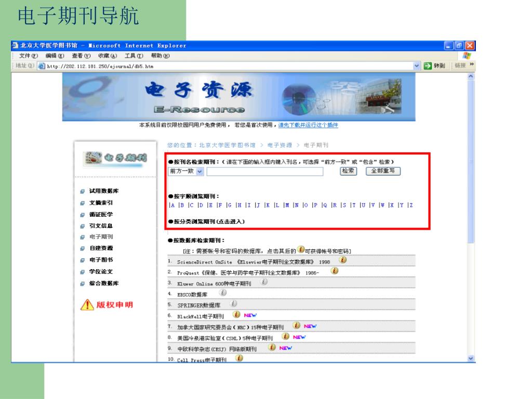Browse journals starting with letter A
532x399 pixels.
tap(172, 205)
